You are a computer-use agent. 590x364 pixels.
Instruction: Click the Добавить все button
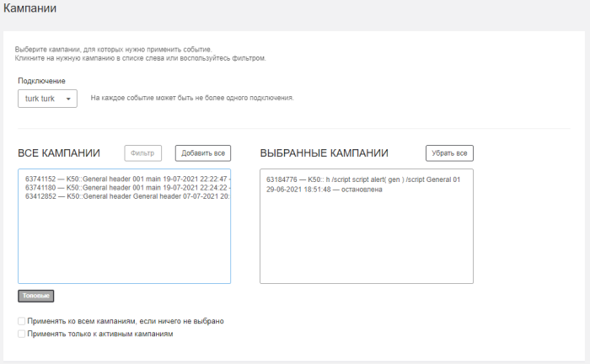(202, 153)
